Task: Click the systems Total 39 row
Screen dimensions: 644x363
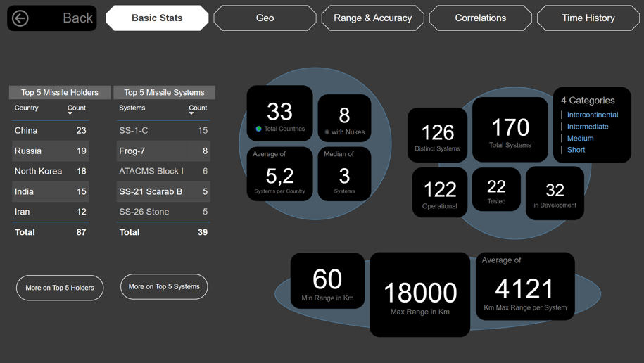Action: tap(163, 232)
